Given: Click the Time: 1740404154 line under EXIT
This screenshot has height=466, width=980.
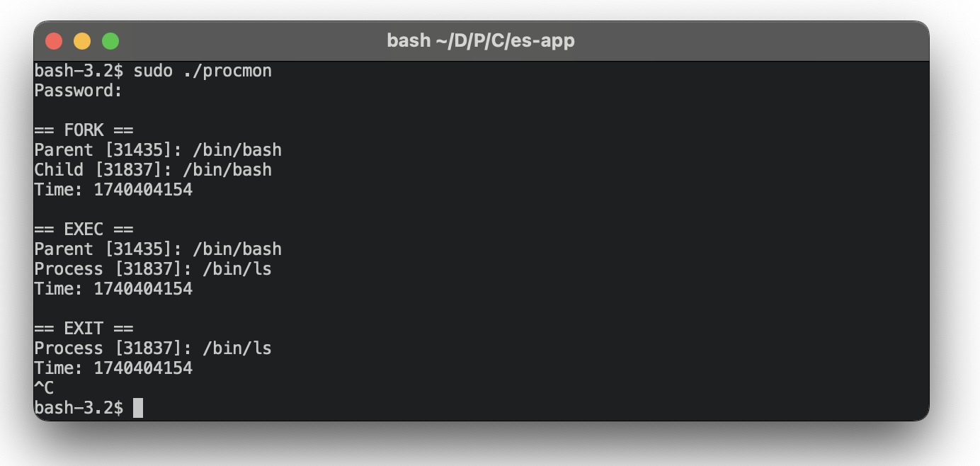Looking at the screenshot, I should click(x=113, y=368).
